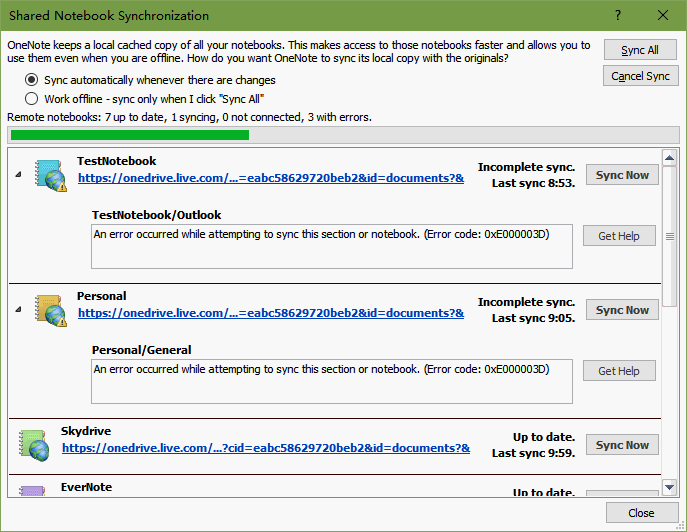Click Sync Now for Personal notebook
Viewport: 687px width, 532px height.
click(622, 310)
